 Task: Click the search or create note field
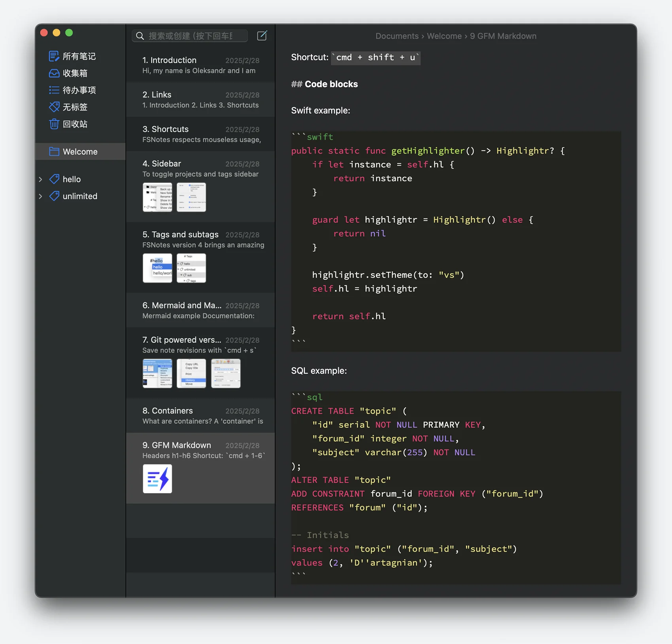coord(190,36)
